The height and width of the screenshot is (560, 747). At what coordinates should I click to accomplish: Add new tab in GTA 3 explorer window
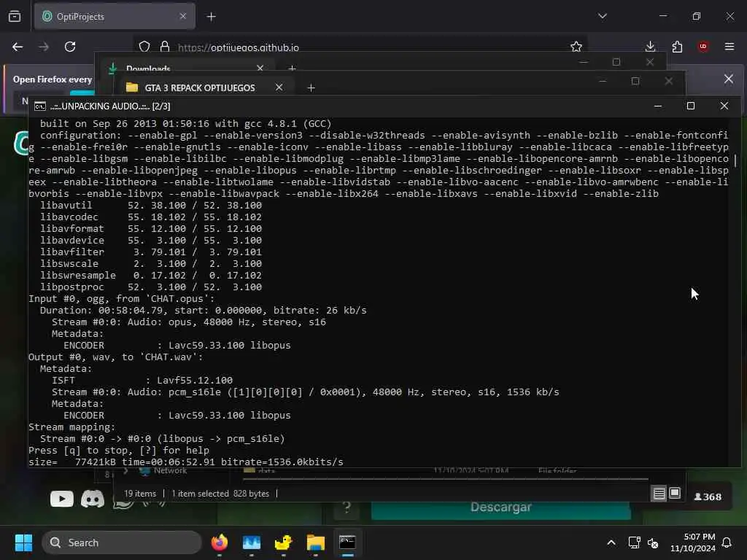[x=311, y=87]
